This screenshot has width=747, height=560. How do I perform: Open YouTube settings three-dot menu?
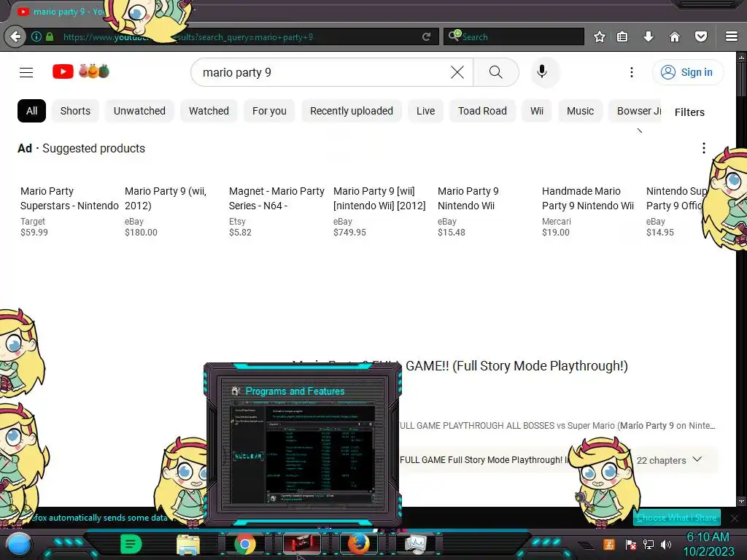(632, 72)
